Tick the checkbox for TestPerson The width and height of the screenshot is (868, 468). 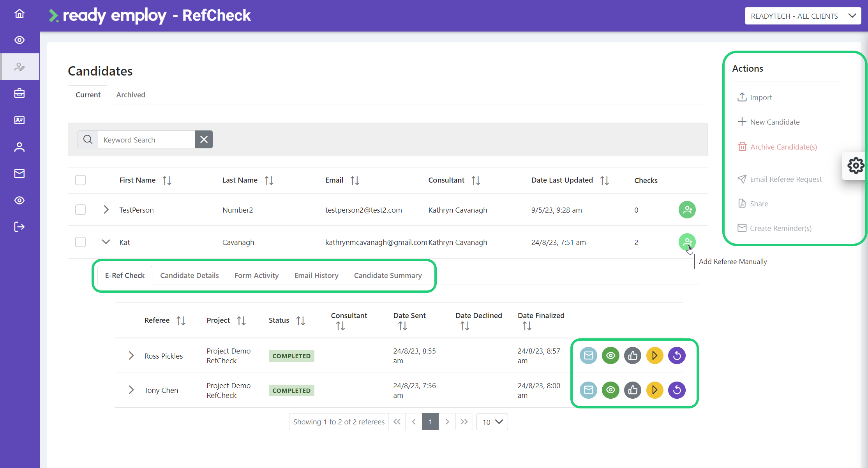click(80, 209)
